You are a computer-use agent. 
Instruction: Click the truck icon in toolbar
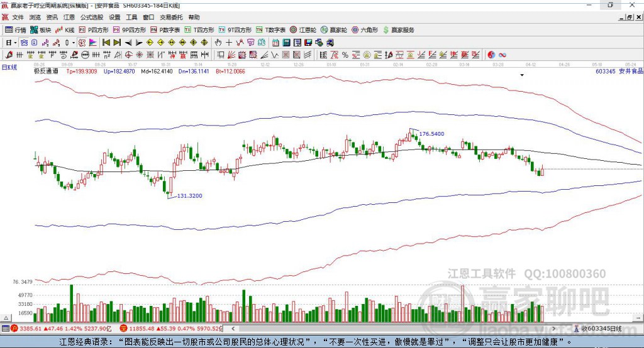point(330,43)
